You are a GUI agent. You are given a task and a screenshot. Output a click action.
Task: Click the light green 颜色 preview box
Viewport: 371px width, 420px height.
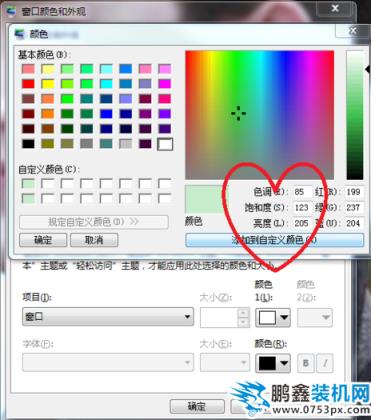tap(204, 199)
